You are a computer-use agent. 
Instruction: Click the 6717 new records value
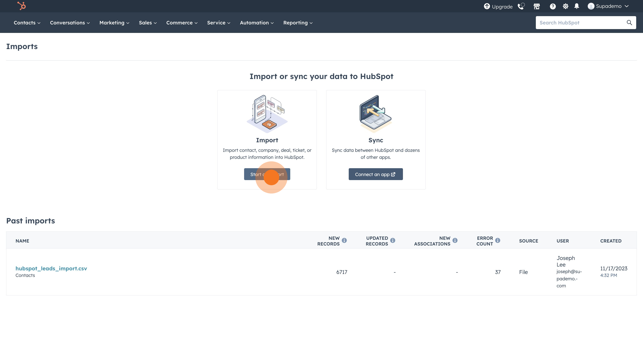(x=342, y=272)
